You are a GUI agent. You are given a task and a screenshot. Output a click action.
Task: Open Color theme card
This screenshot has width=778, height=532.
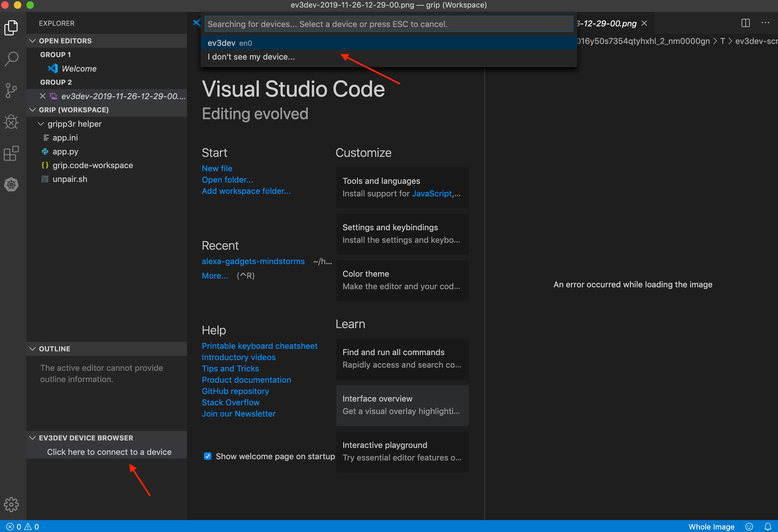[x=402, y=280]
